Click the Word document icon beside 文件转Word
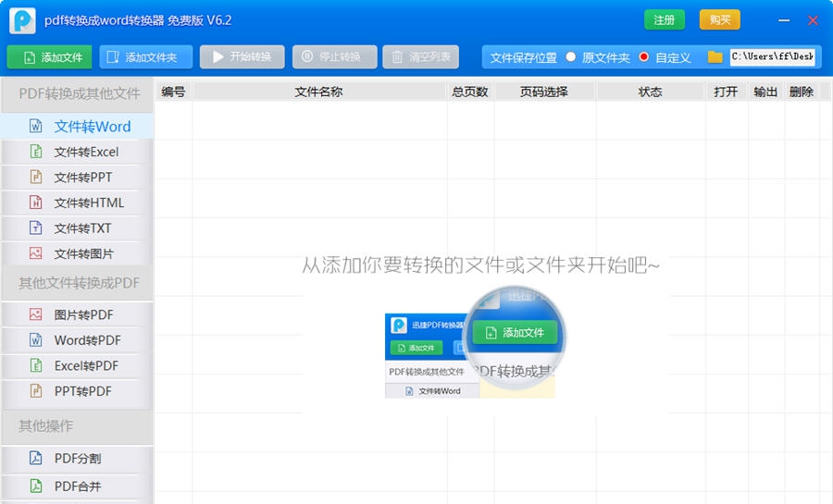 (35, 127)
